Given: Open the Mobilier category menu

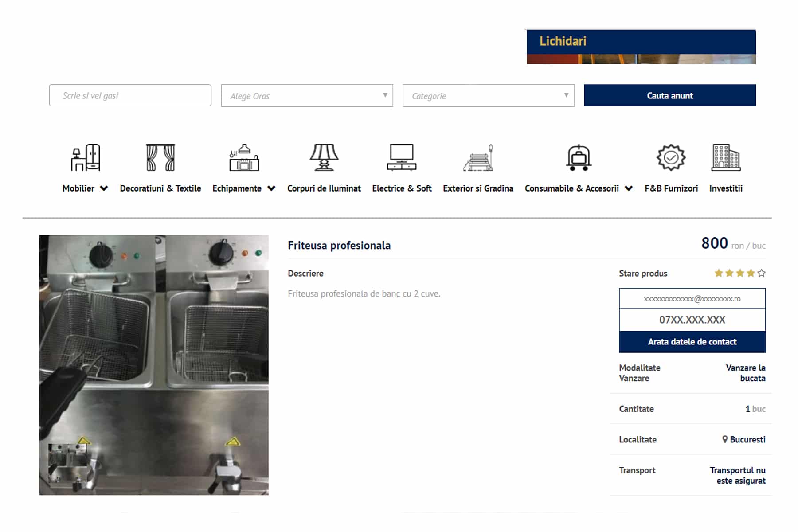Looking at the screenshot, I should [78, 188].
